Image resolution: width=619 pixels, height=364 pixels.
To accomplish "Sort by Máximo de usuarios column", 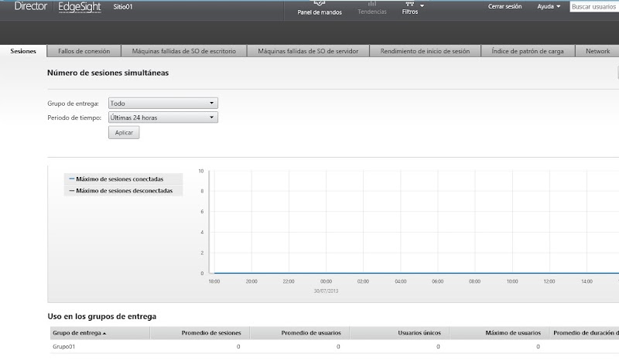I will [x=499, y=333].
